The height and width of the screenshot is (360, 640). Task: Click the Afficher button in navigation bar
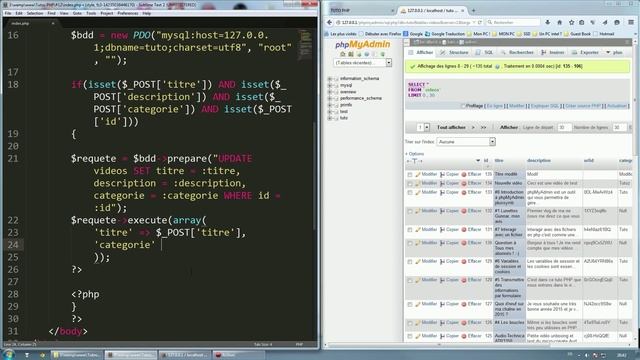click(509, 127)
